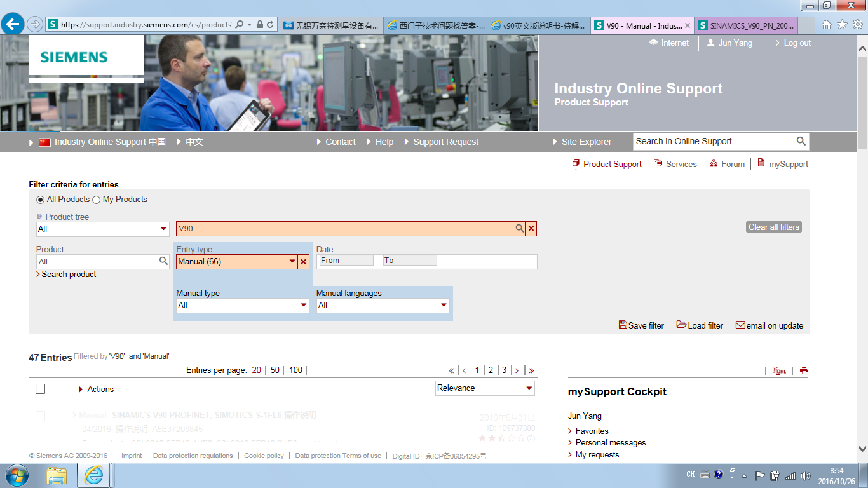
Task: Go to the first results page arrow
Action: pos(452,370)
